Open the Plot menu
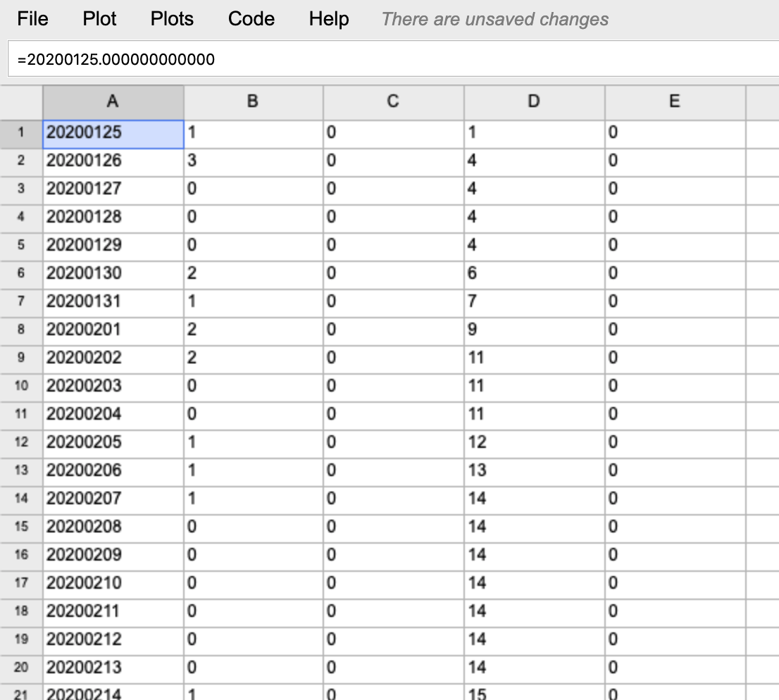779x700 pixels. pos(99,19)
